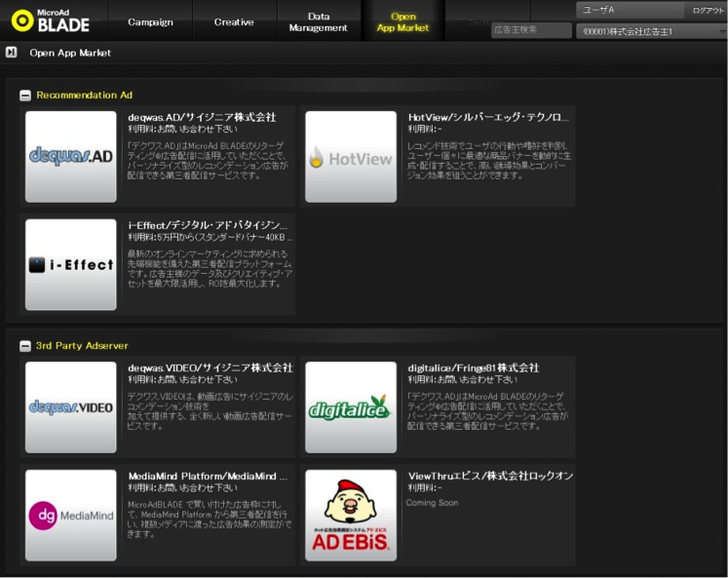This screenshot has width=728, height=578.
Task: Click the MicroAd BLADE logo
Action: click(51, 20)
